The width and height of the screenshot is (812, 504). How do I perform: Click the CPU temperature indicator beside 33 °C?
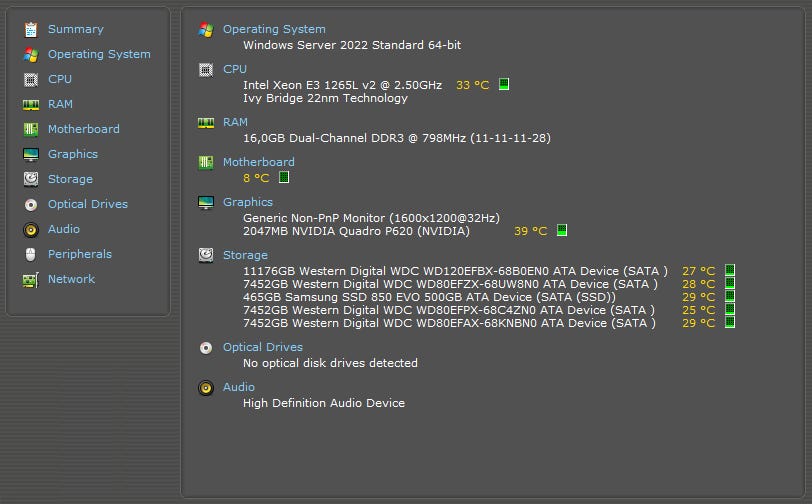pos(504,85)
